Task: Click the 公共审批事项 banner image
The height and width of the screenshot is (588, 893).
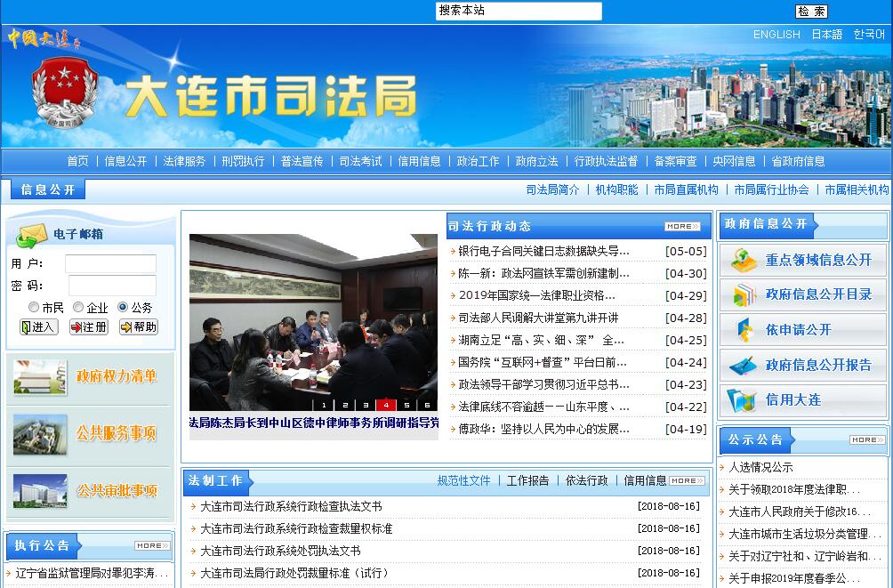Action: (40, 491)
